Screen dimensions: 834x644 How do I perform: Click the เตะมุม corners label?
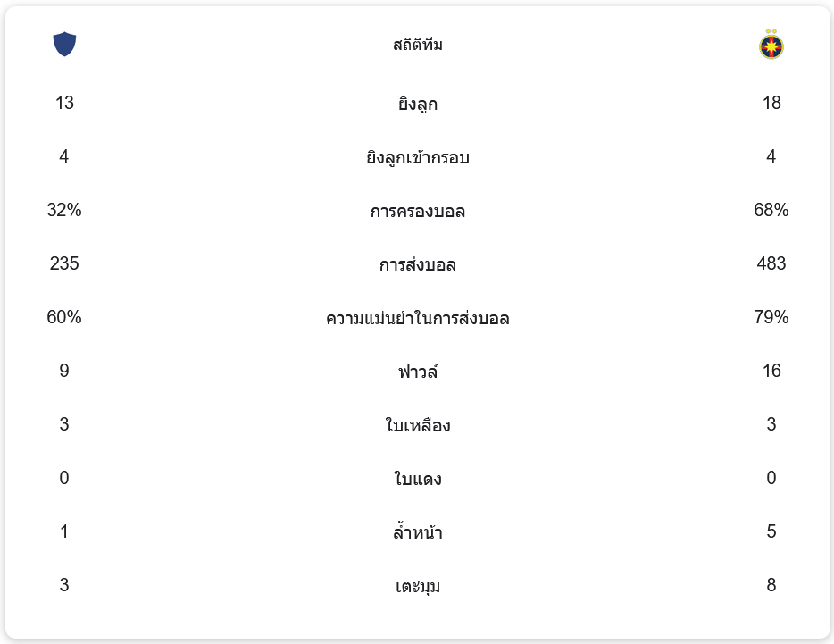(418, 586)
